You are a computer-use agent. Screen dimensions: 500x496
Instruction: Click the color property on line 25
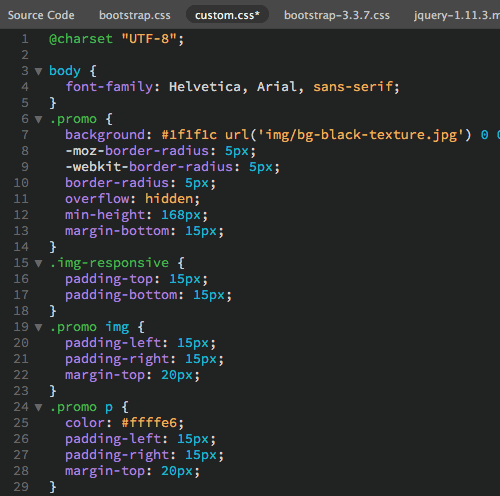pos(85,423)
